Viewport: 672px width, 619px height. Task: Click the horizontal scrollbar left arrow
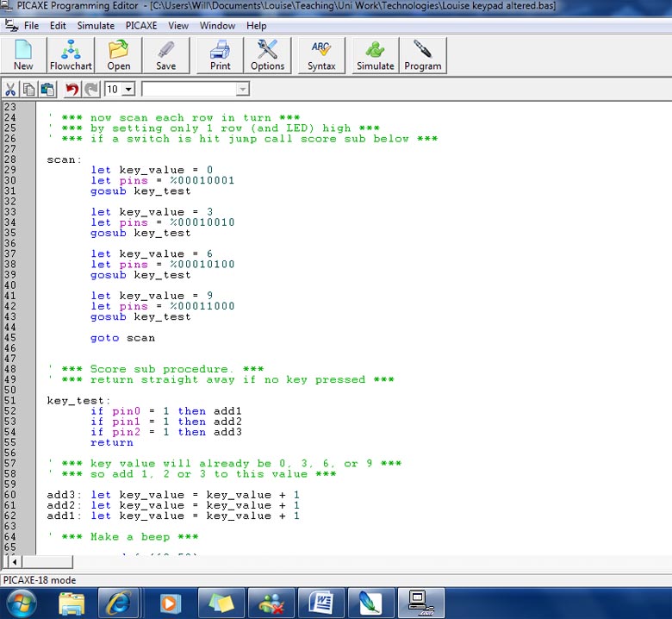pos(15,561)
